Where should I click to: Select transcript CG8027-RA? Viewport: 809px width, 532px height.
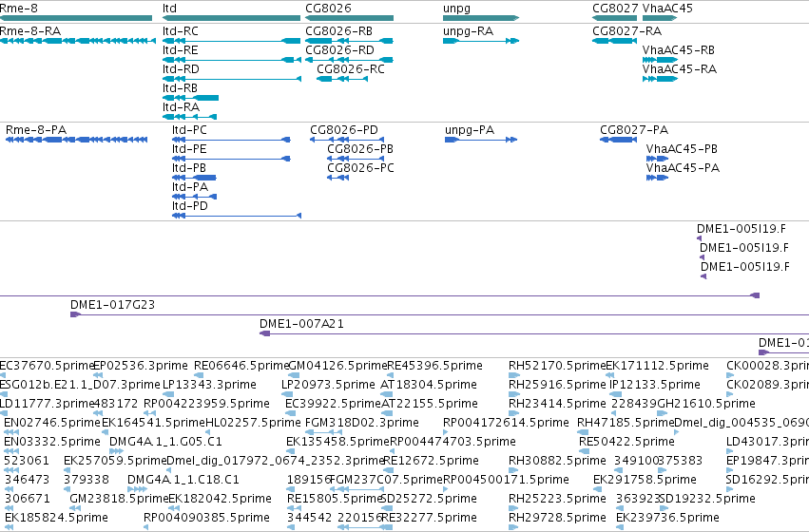click(614, 41)
